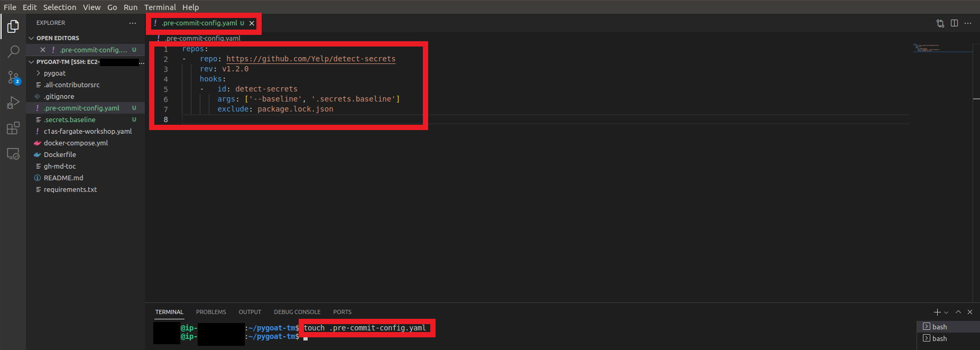Click 'exclude: package.lock.json' line
The height and width of the screenshot is (350, 980).
tap(275, 109)
